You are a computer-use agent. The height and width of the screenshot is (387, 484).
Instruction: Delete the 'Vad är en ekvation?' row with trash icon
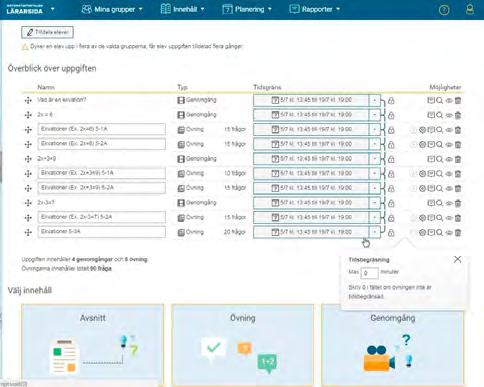458,100
